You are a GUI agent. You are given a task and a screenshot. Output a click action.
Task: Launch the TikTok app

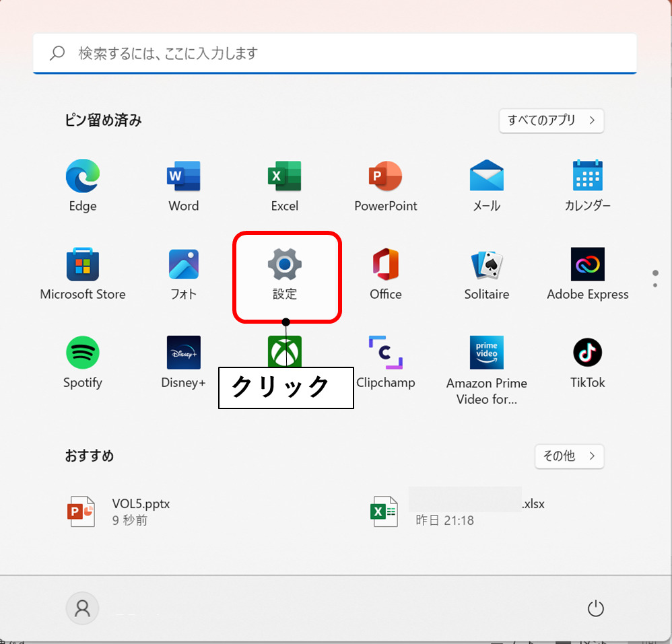pos(588,362)
